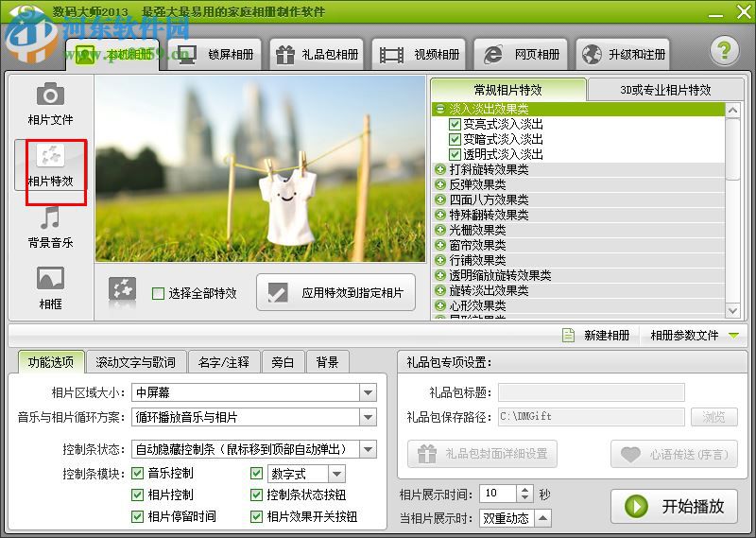Expand the 行铺效果类 group
Screen dimensions: 756x538
pyautogui.click(x=439, y=260)
